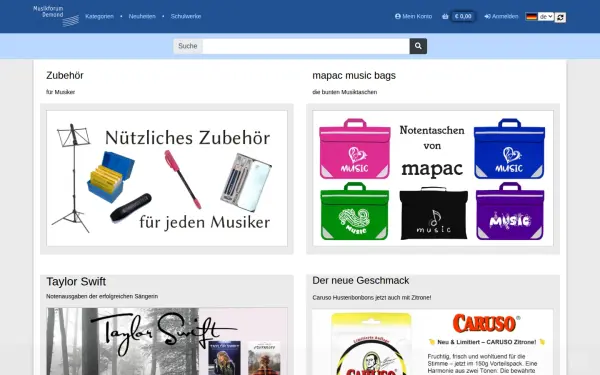This screenshot has height=375, width=600.
Task: Open the Der neue Geschmack heading
Action: click(x=360, y=280)
